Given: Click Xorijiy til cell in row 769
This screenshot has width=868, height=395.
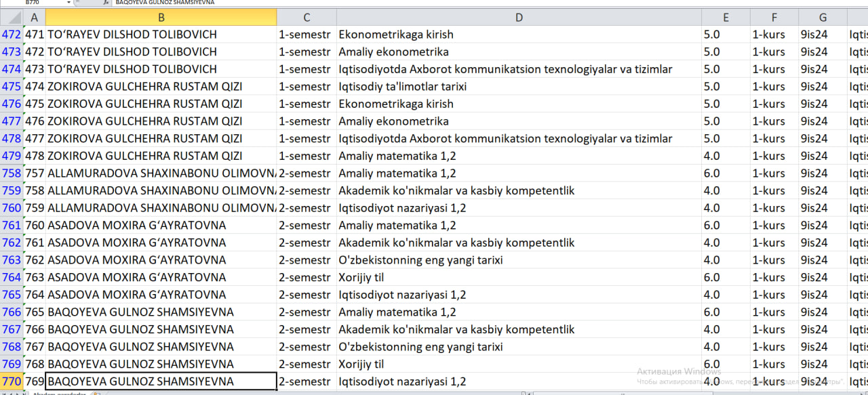Looking at the screenshot, I should [x=519, y=364].
